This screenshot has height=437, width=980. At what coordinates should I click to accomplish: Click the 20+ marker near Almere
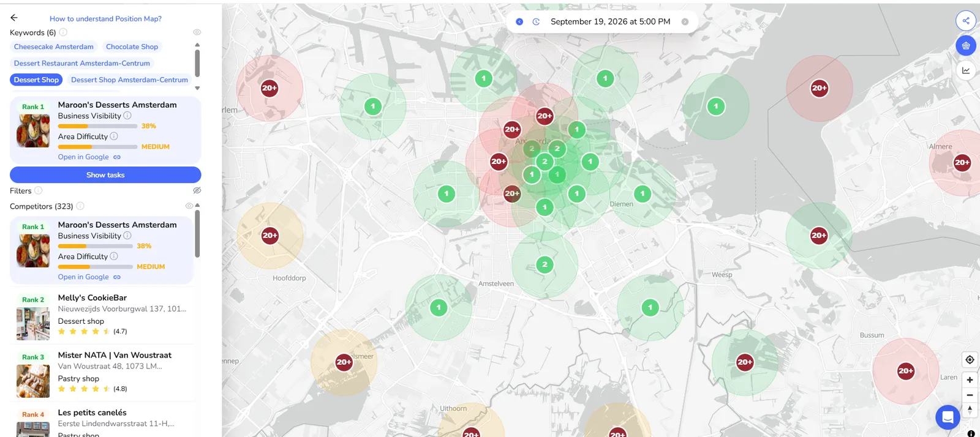[962, 162]
